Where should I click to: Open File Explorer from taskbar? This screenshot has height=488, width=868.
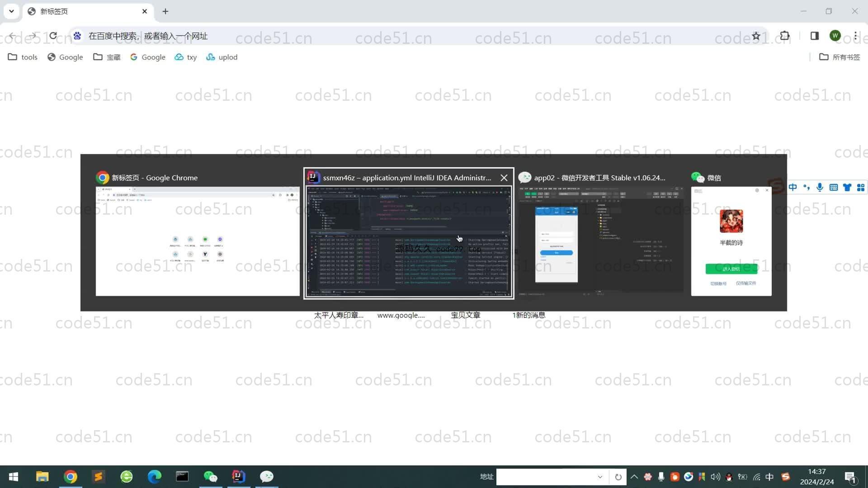pyautogui.click(x=42, y=477)
